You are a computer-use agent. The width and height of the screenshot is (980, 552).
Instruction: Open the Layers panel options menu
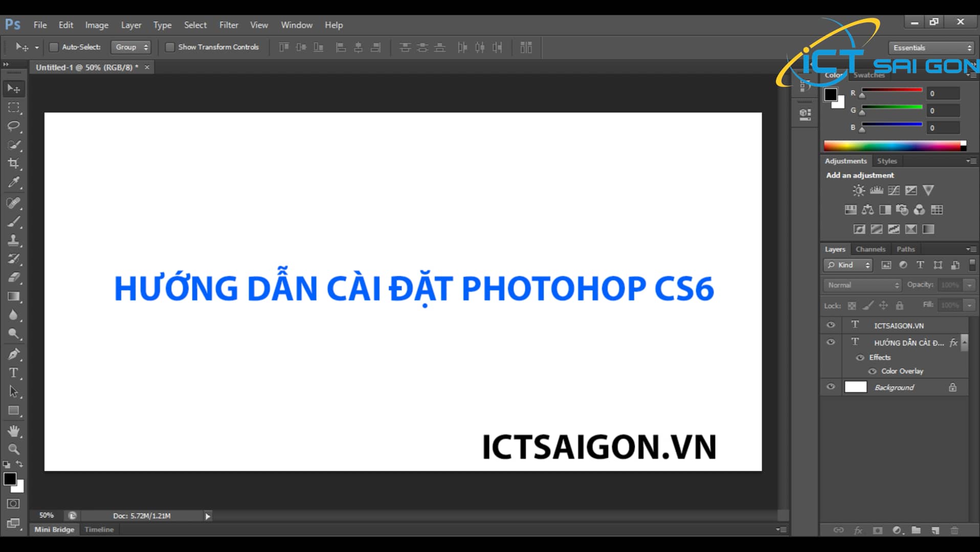(971, 249)
